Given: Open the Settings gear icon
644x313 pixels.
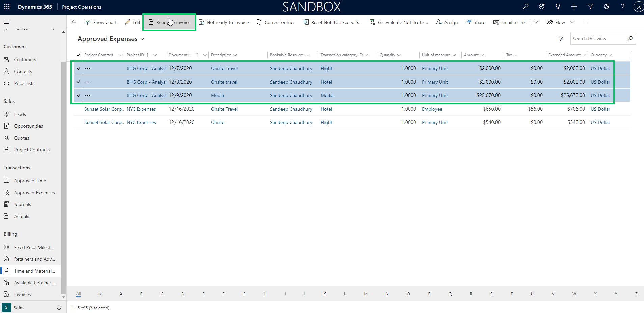Looking at the screenshot, I should [x=607, y=7].
